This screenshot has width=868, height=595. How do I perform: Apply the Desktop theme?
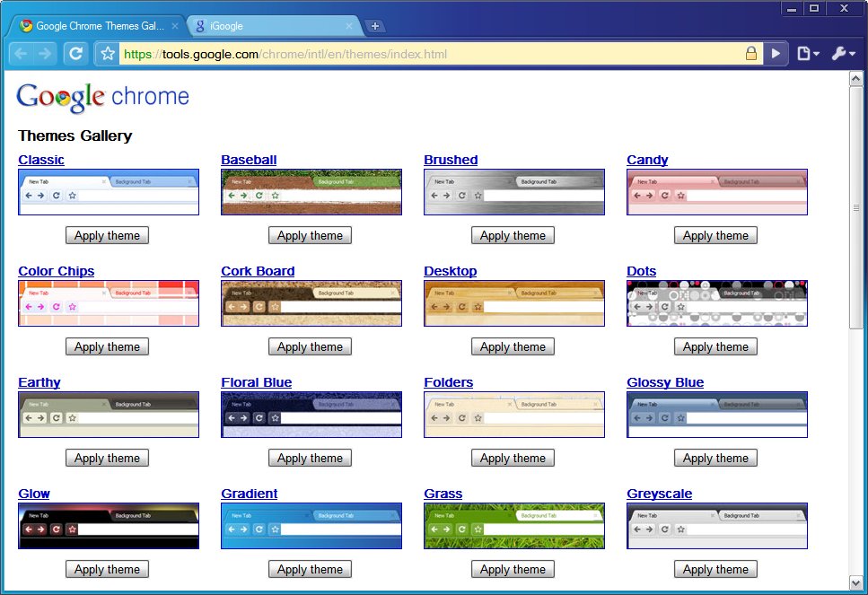(513, 346)
